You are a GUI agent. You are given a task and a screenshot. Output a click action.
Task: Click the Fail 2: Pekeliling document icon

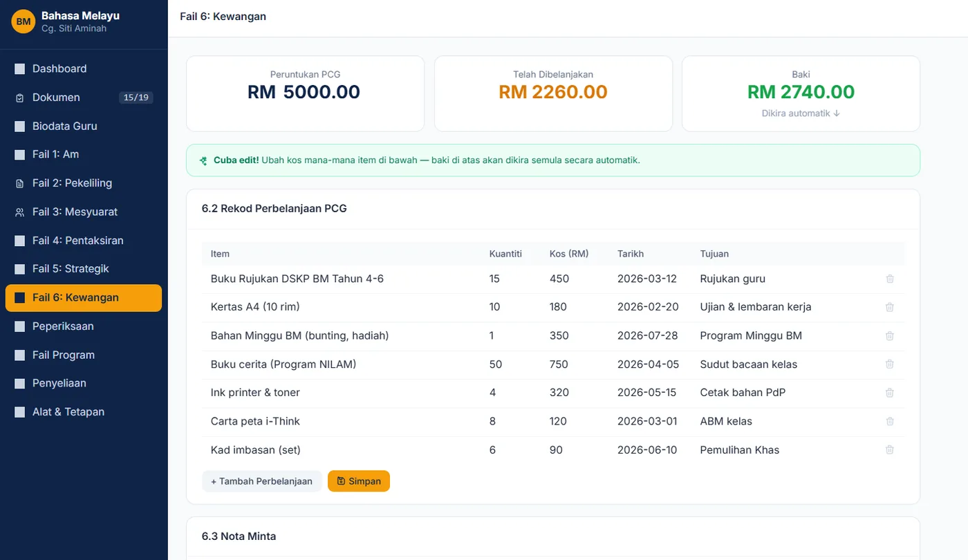click(x=19, y=183)
